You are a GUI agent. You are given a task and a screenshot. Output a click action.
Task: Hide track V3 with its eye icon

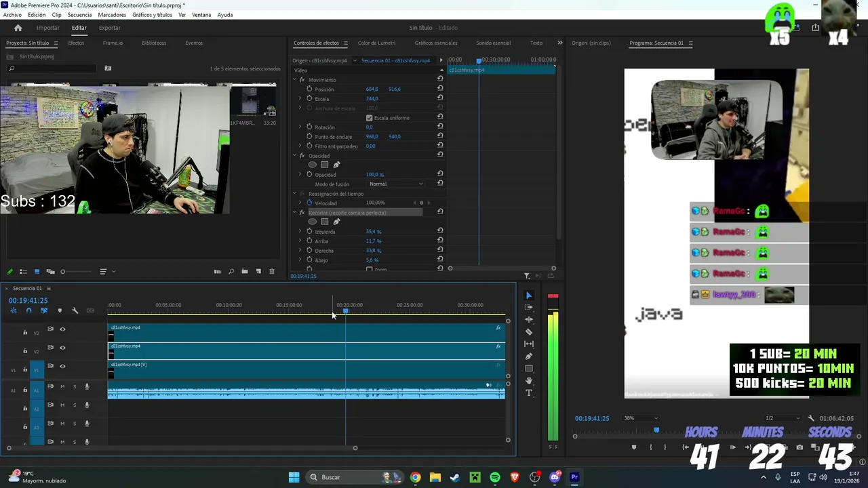(62, 329)
